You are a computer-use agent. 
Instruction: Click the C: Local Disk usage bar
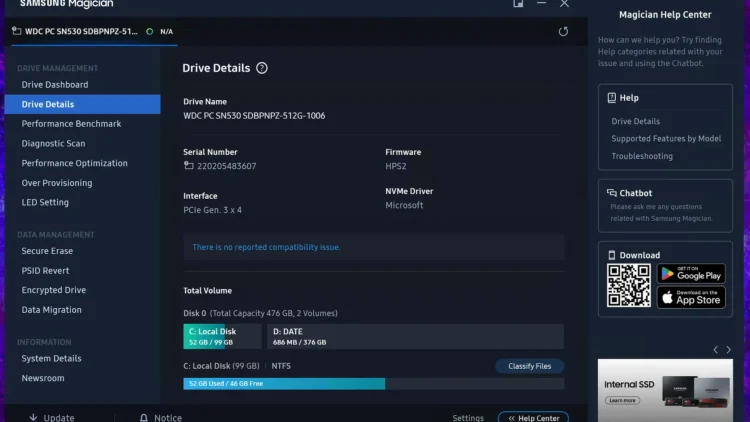tap(373, 383)
